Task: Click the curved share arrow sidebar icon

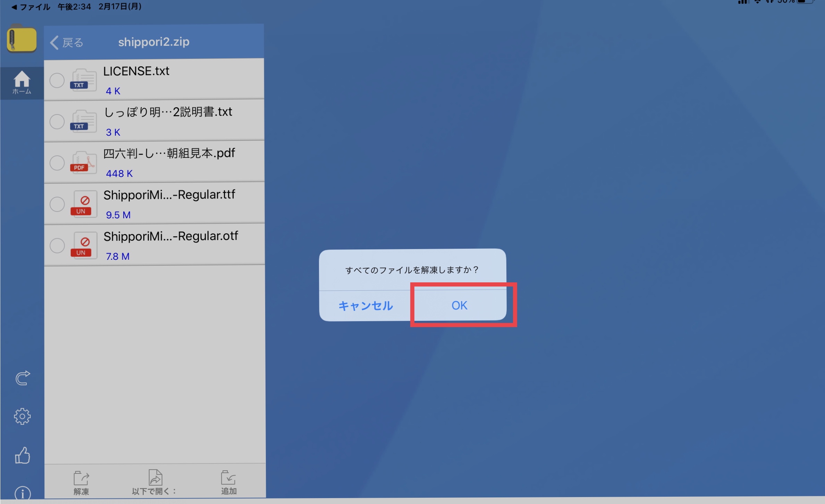Action: (23, 378)
